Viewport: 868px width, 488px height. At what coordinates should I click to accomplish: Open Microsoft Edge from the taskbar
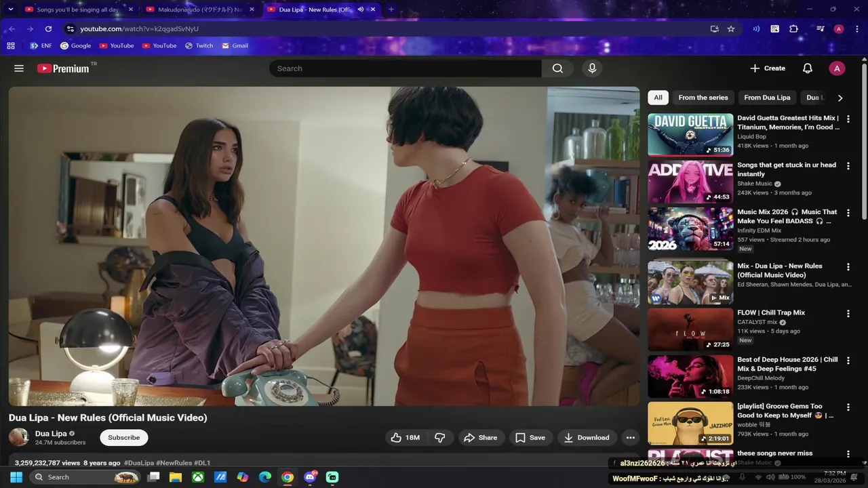(x=265, y=477)
